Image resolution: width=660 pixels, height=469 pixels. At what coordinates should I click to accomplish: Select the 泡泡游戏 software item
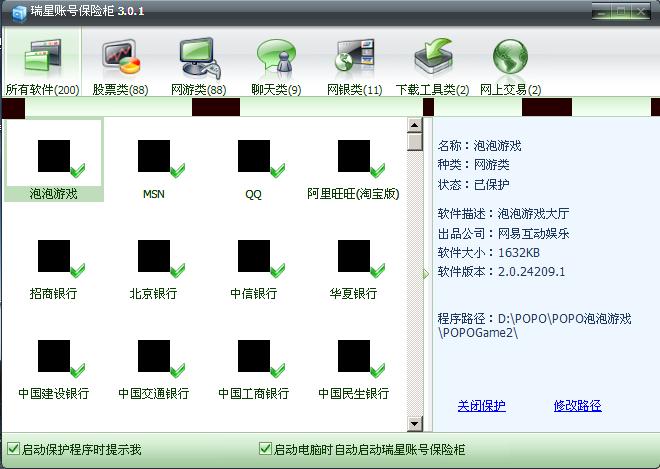[53, 160]
